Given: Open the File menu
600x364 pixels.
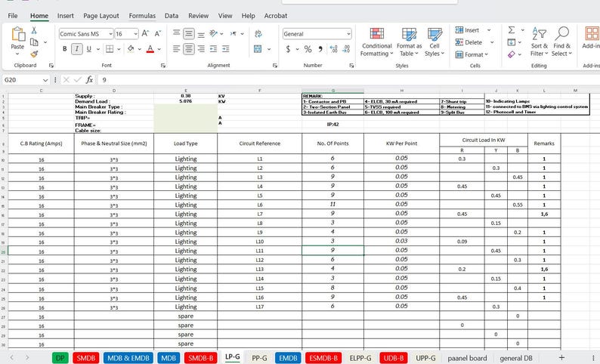Looking at the screenshot, I should point(13,16).
